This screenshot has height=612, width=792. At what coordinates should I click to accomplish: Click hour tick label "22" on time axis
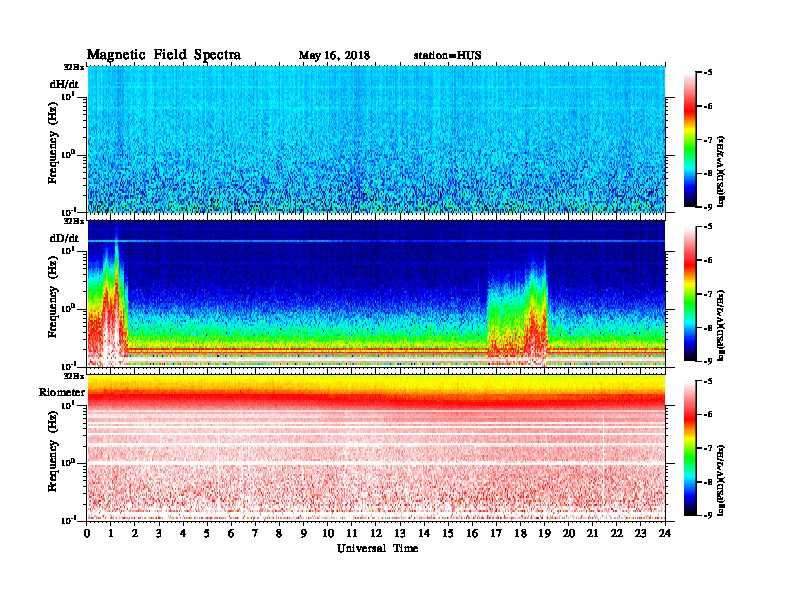[617, 533]
